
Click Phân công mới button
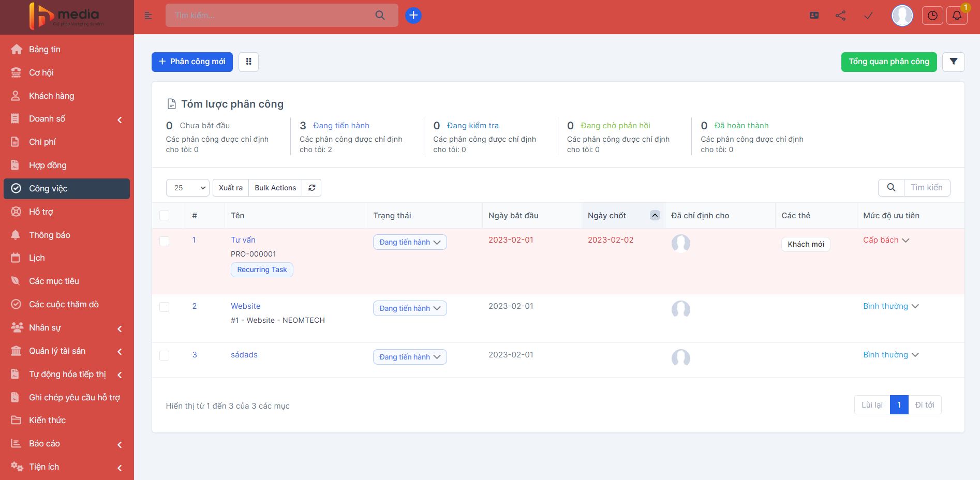(192, 62)
